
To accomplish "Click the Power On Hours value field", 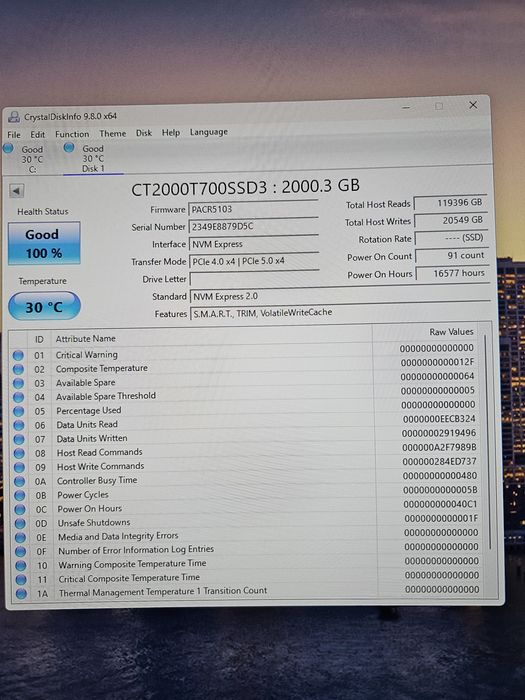I will click(x=453, y=273).
